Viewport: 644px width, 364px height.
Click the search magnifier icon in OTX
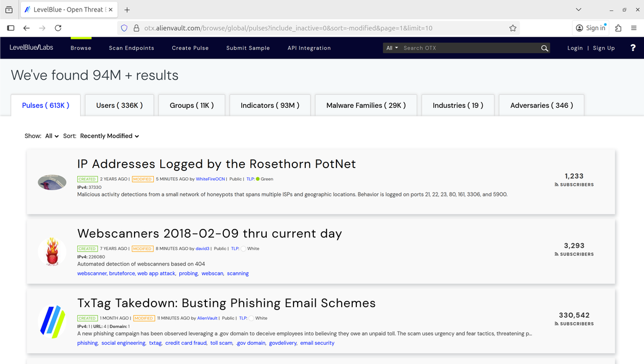[x=544, y=48]
